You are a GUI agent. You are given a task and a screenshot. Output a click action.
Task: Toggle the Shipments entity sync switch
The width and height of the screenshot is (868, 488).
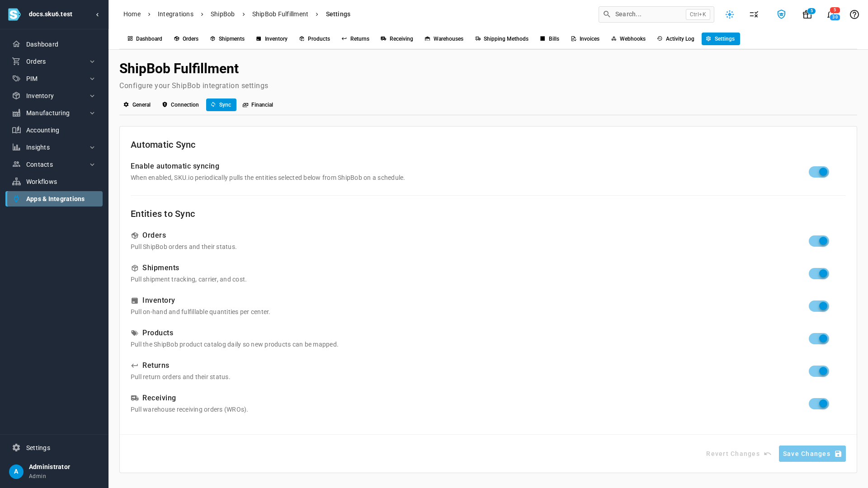click(x=819, y=274)
